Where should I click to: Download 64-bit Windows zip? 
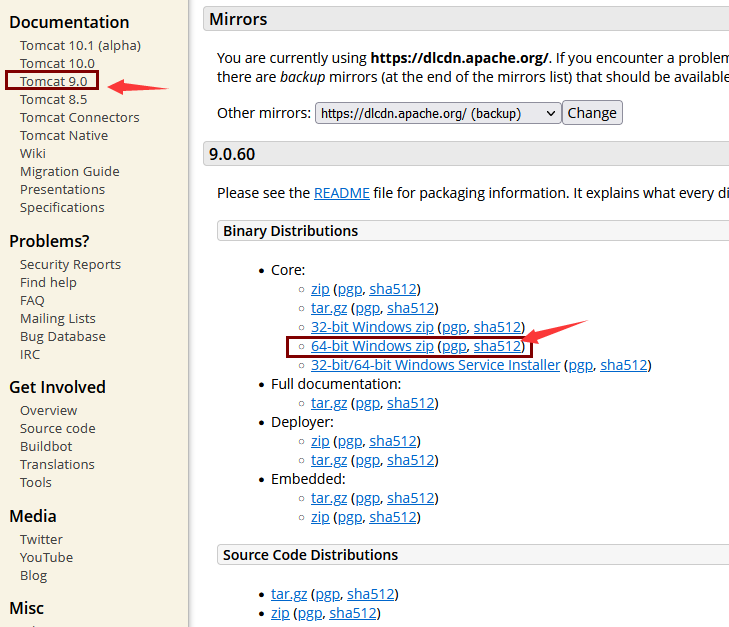(372, 346)
